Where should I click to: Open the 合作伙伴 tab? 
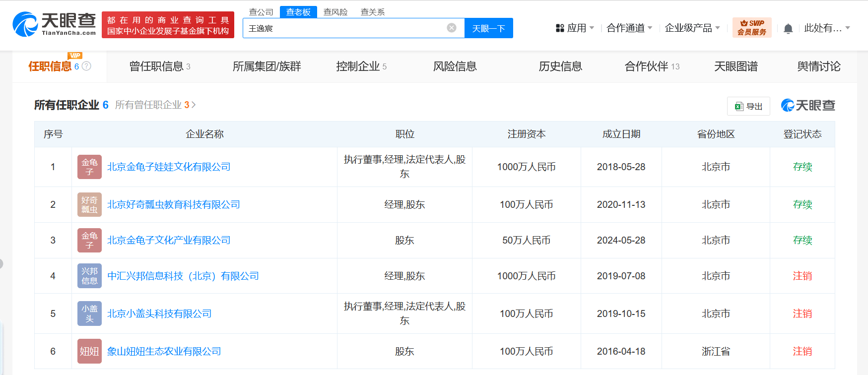[652, 66]
